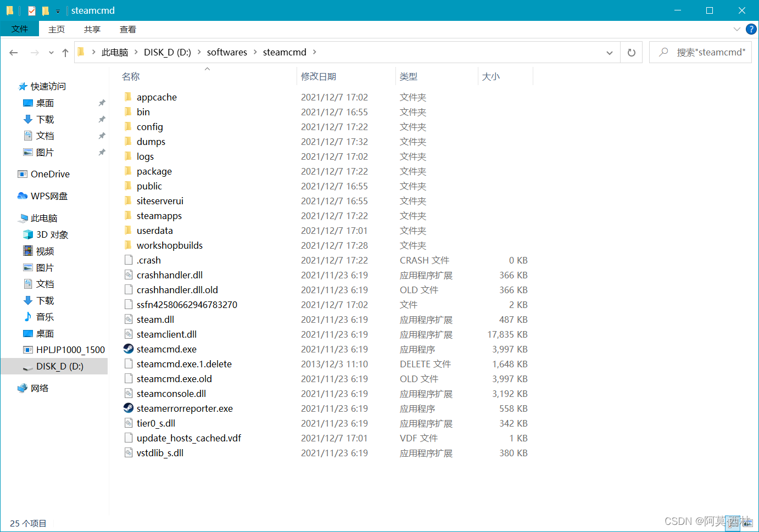Open the address bar history dropdown
759x532 pixels.
610,53
